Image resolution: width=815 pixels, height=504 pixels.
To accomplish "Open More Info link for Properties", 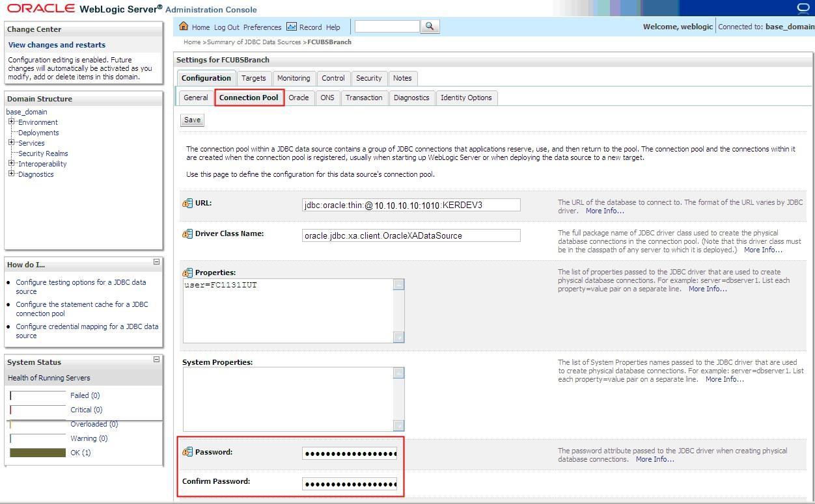I will [x=708, y=289].
